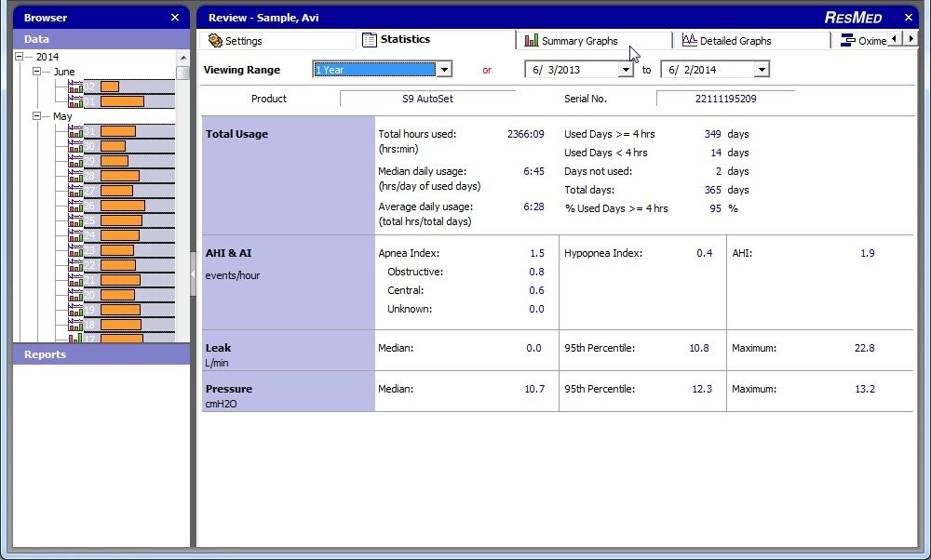This screenshot has width=931, height=560.
Task: Click the graph icon for June 01
Action: click(x=75, y=101)
